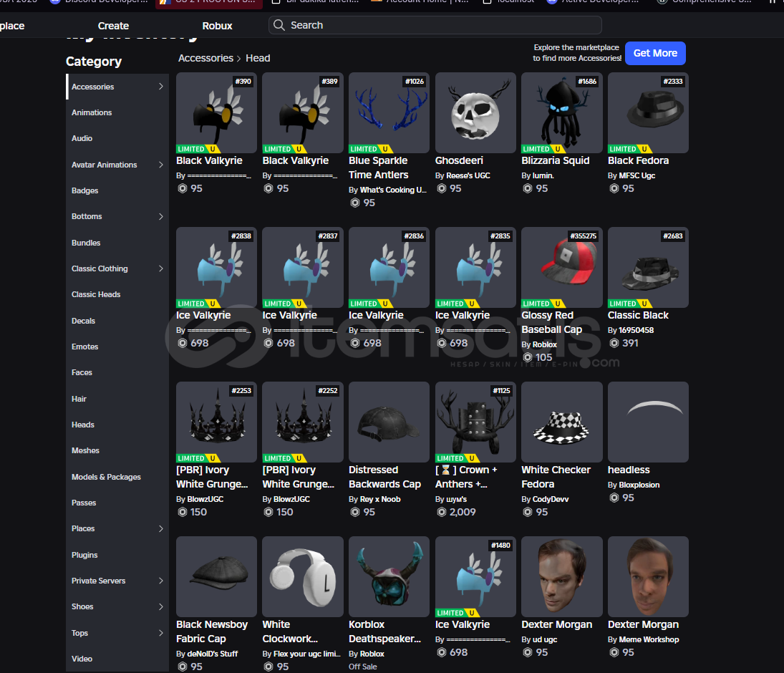Screen dimensions: 784x673
Task: Expand the Avatar Animations chevron
Action: 160,165
